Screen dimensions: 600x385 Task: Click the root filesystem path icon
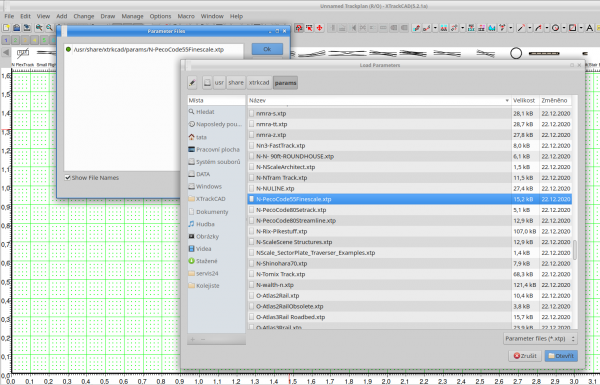click(207, 83)
